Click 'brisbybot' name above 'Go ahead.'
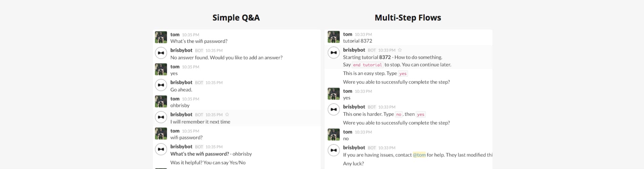This screenshot has height=169, width=644. [x=181, y=82]
